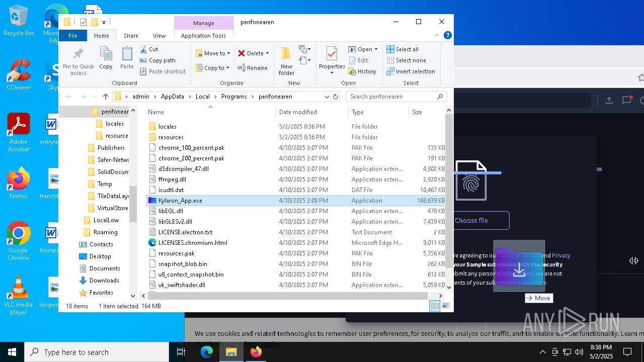Open Microsoft Edge from the taskbar
The height and width of the screenshot is (362, 644).
[x=207, y=352]
